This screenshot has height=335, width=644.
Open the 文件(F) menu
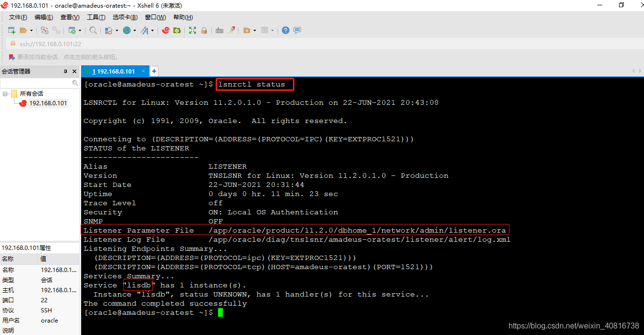tap(18, 17)
